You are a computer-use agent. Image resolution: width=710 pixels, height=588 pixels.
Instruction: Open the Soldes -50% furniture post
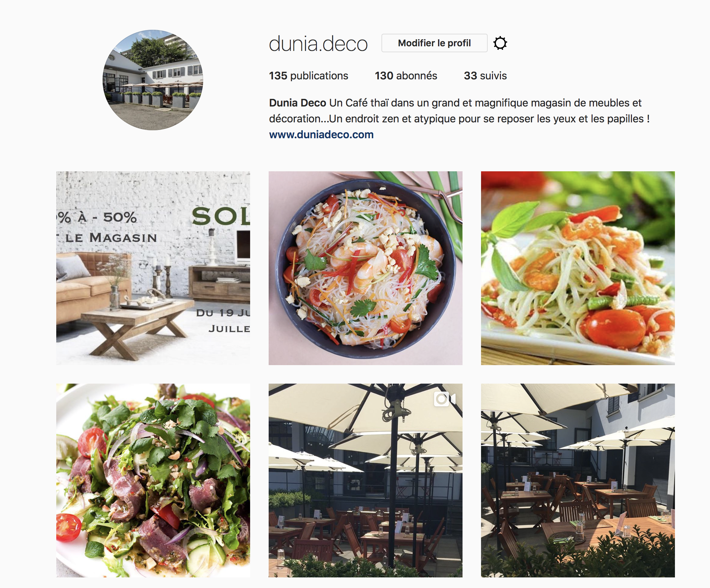[153, 268]
